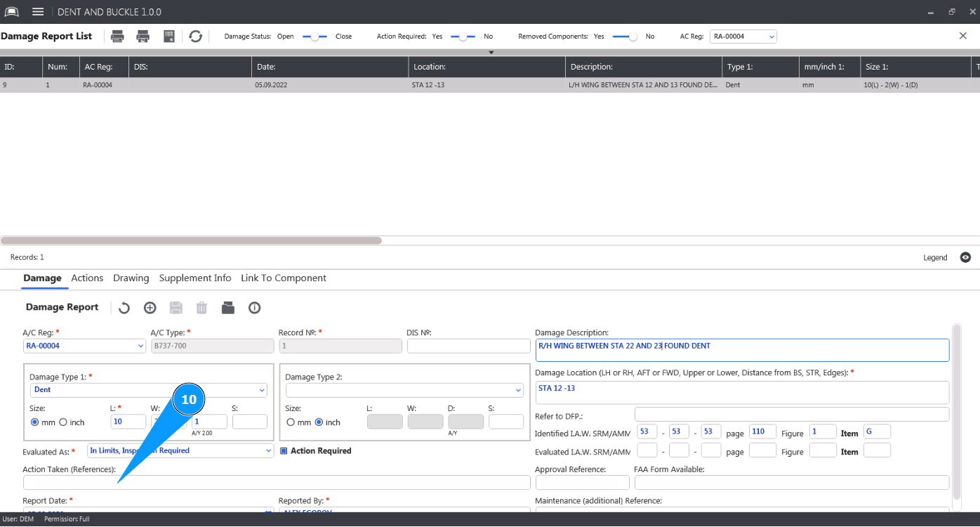Image resolution: width=980 pixels, height=527 pixels.
Task: Open the folder icon in the Damage Report toolbar
Action: (x=227, y=308)
